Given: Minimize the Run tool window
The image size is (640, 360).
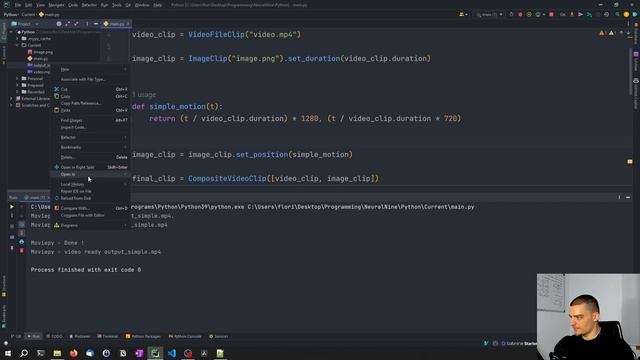Looking at the screenshot, I should point(628,197).
